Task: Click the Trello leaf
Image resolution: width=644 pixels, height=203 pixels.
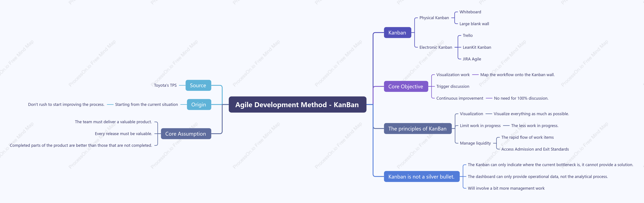Action: (x=467, y=36)
